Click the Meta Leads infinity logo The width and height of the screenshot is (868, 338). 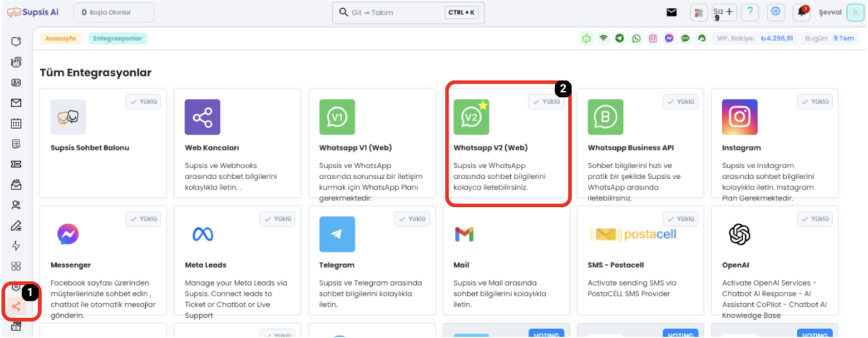coord(203,234)
